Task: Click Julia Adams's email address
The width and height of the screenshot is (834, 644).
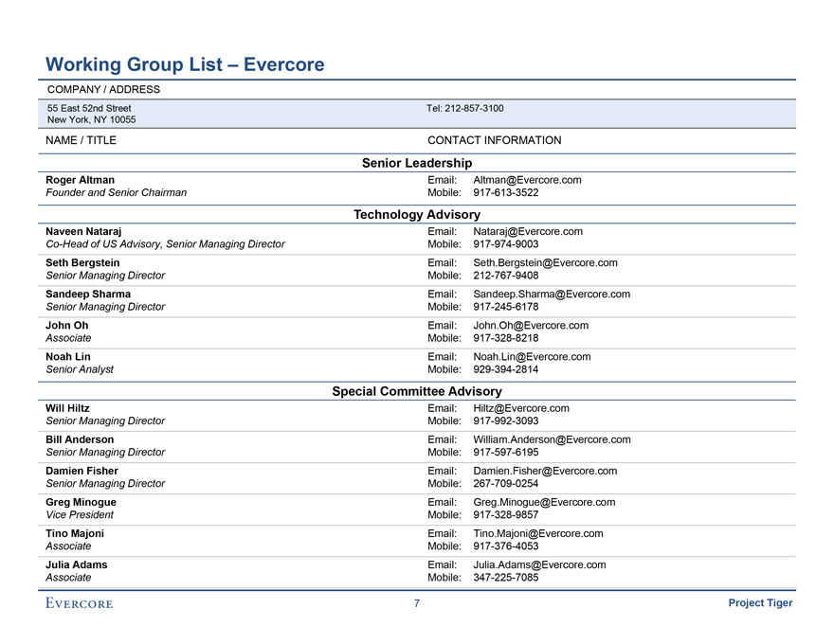Action: (x=539, y=564)
